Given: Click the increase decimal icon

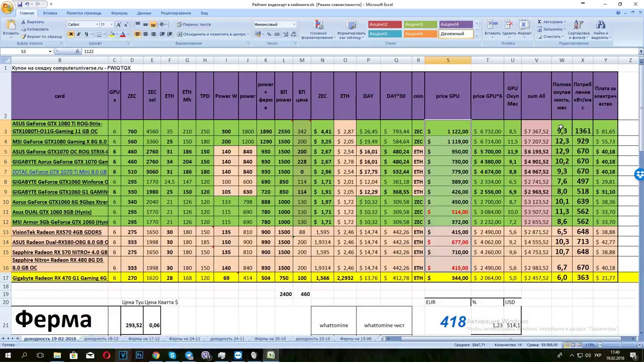Looking at the screenshot, I should point(286,34).
